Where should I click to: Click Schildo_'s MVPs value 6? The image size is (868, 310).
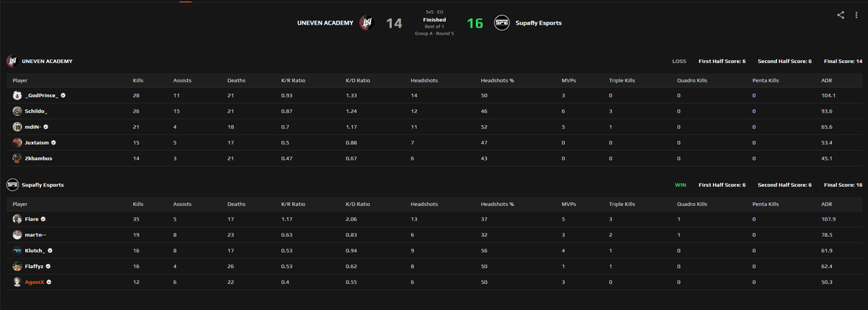click(x=563, y=111)
